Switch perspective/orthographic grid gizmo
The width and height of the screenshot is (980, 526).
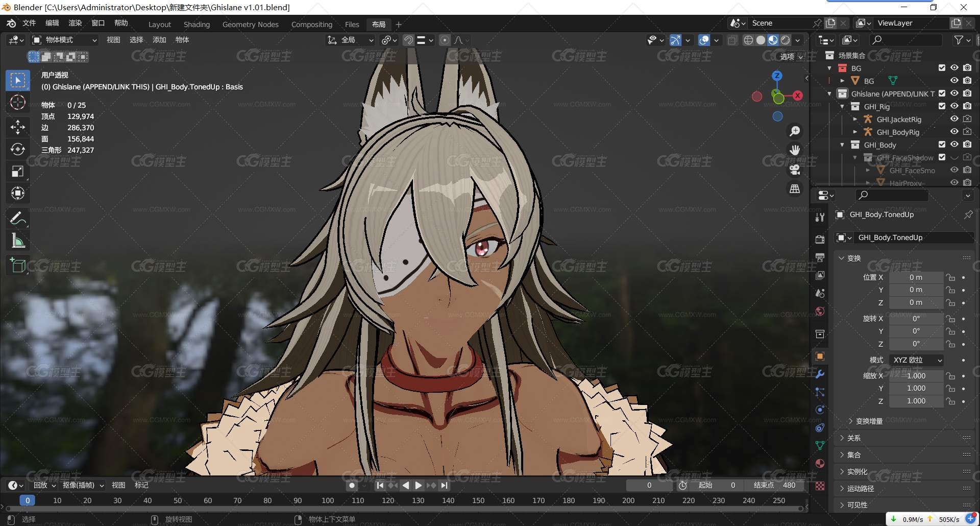pos(795,189)
